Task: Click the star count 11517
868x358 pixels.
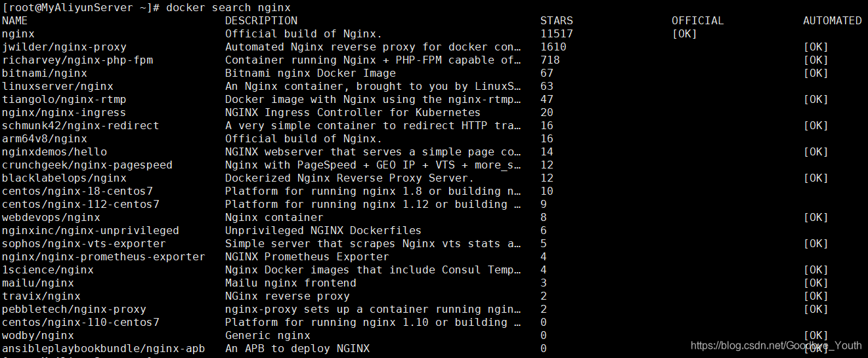Action: (x=557, y=33)
